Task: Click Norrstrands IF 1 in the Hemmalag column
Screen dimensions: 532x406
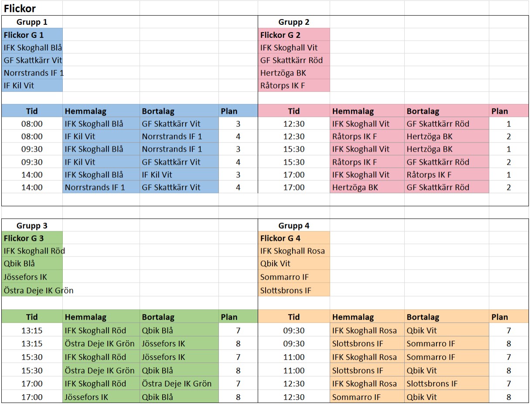Action: point(95,187)
